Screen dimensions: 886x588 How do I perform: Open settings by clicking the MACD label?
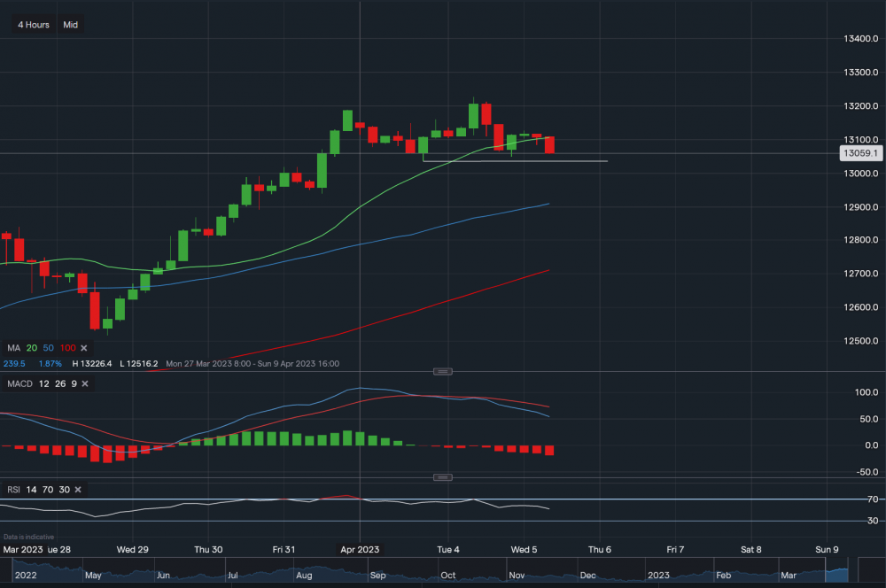coord(21,383)
